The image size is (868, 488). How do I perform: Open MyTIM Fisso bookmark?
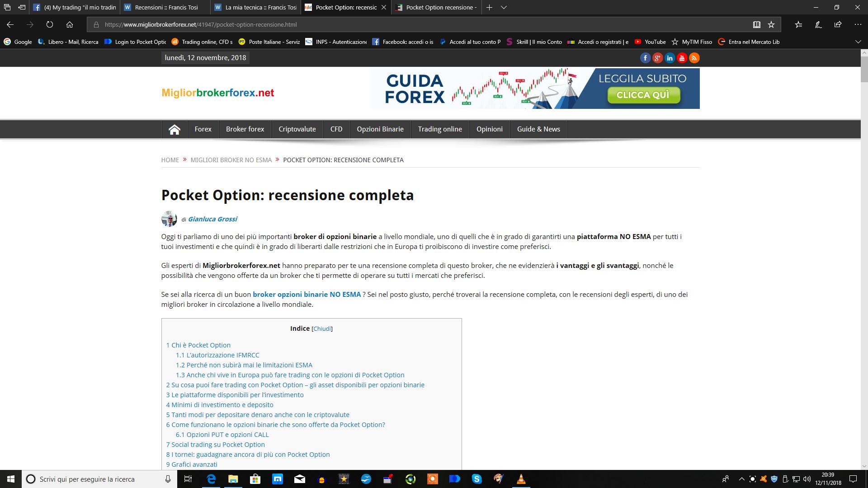click(x=692, y=42)
